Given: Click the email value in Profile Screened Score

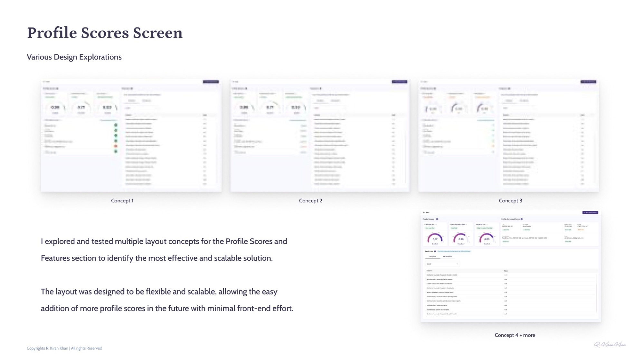Looking at the screenshot, I should tap(574, 238).
